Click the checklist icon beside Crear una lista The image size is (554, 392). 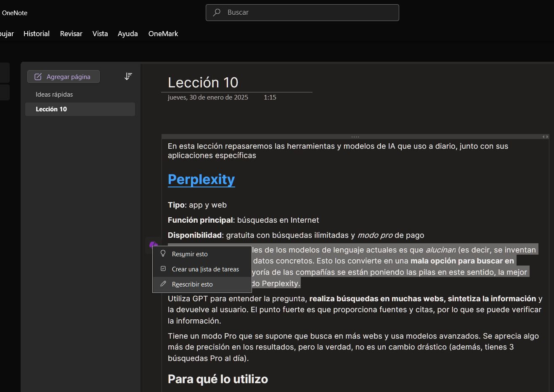[x=163, y=269]
